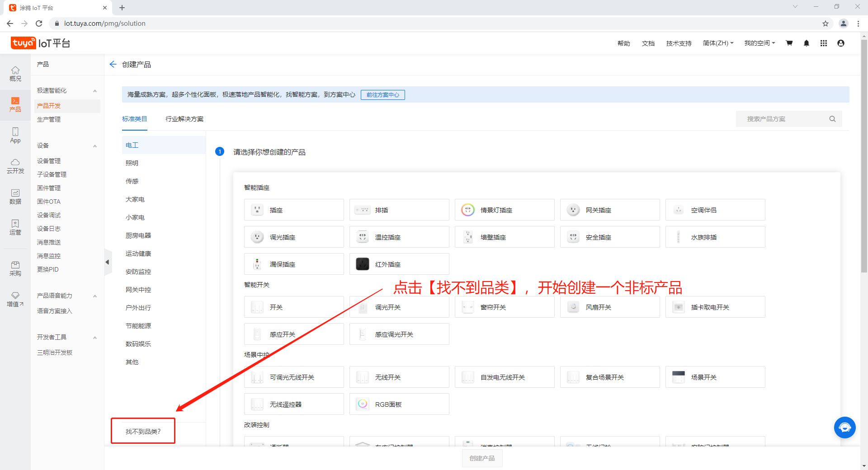Open the blue customer service chat bubble
Screen dimensions: 868x470
click(844, 428)
